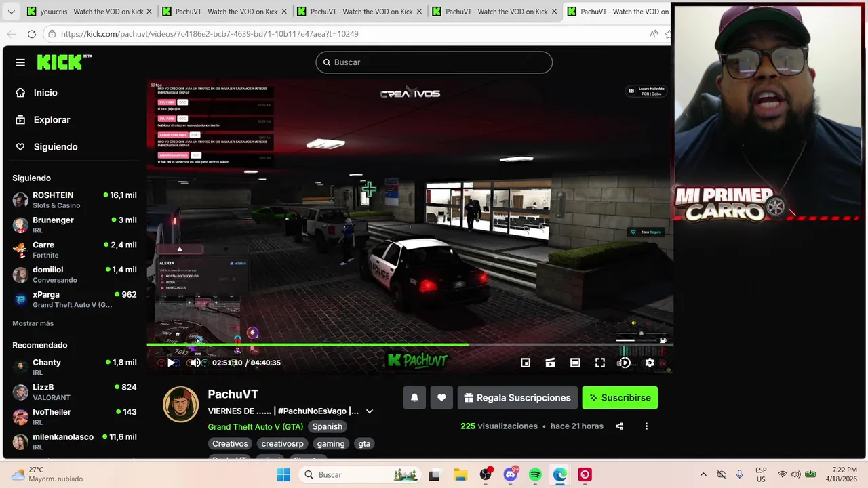Seek on the video progress bar

coord(410,345)
